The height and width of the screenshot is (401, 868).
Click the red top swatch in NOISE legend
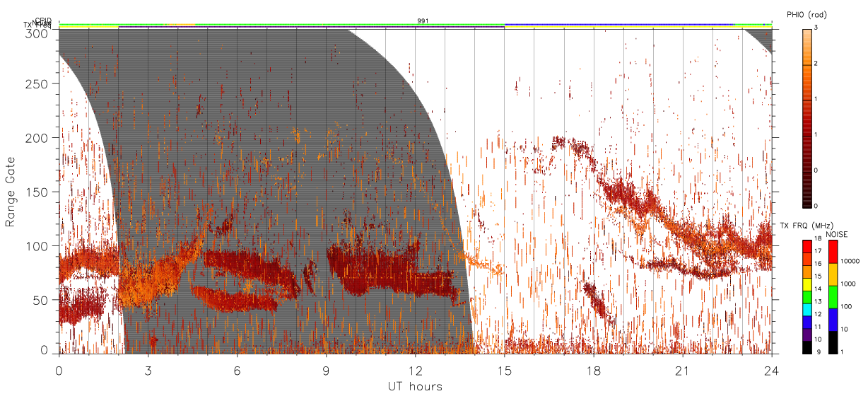coord(834,252)
